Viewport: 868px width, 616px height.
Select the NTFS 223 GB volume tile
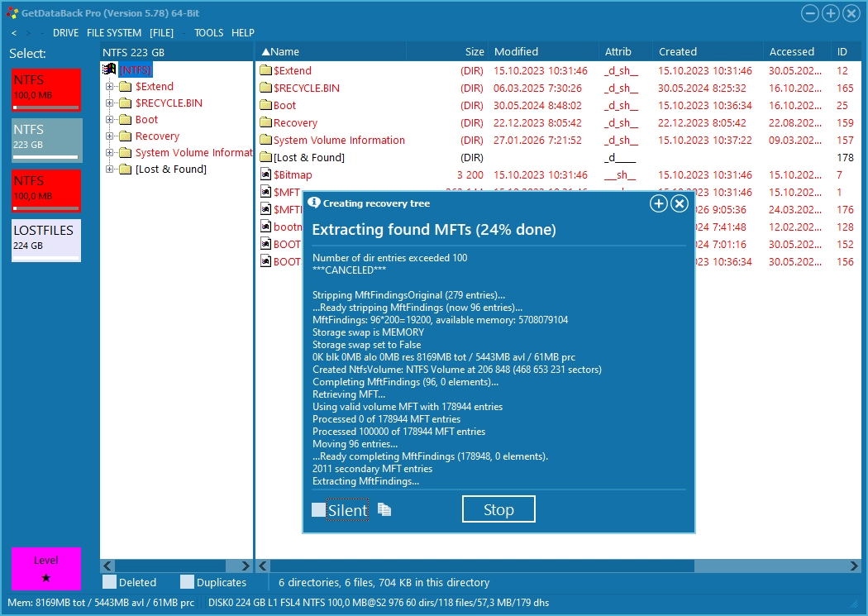pyautogui.click(x=46, y=140)
